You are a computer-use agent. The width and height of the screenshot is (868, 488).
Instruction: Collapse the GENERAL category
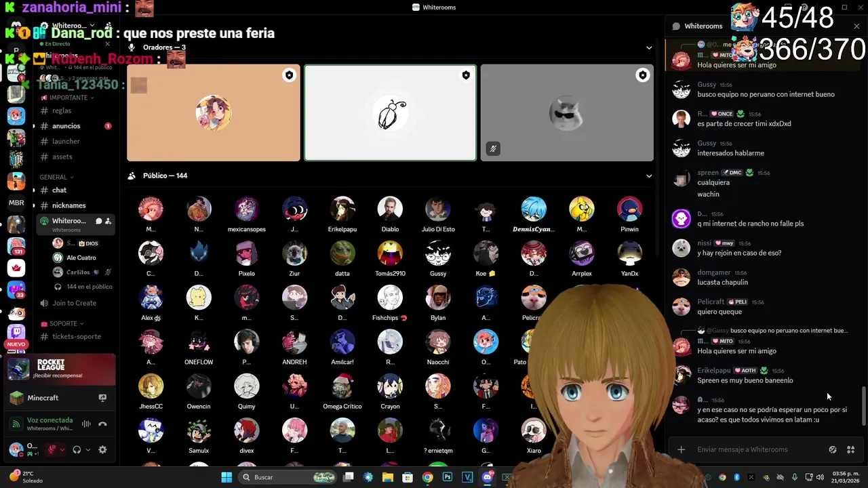(x=56, y=177)
